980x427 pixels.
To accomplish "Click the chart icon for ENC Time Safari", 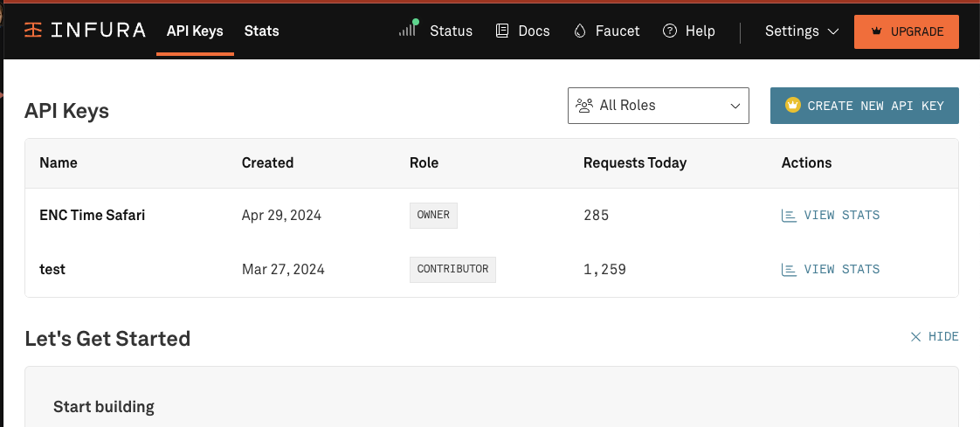I will pos(789,215).
